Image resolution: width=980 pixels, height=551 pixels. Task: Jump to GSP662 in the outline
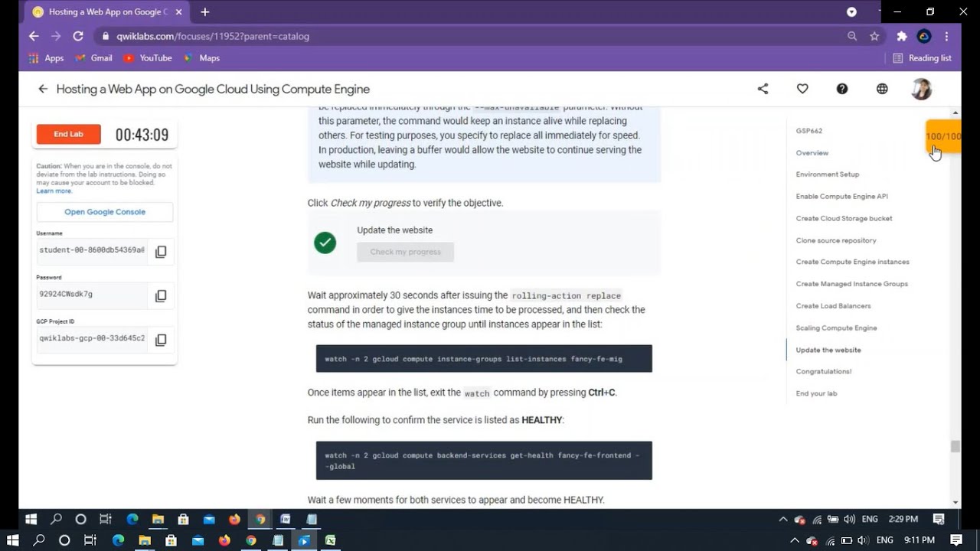(x=808, y=131)
